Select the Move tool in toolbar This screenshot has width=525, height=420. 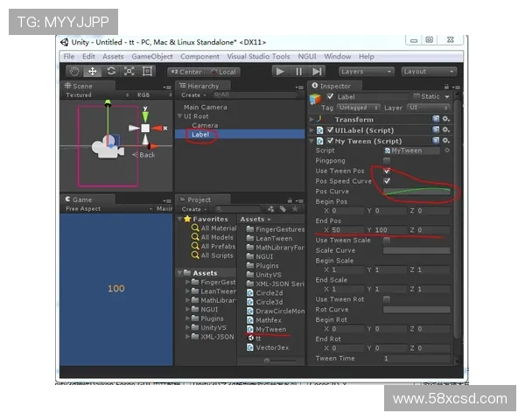pyautogui.click(x=93, y=72)
